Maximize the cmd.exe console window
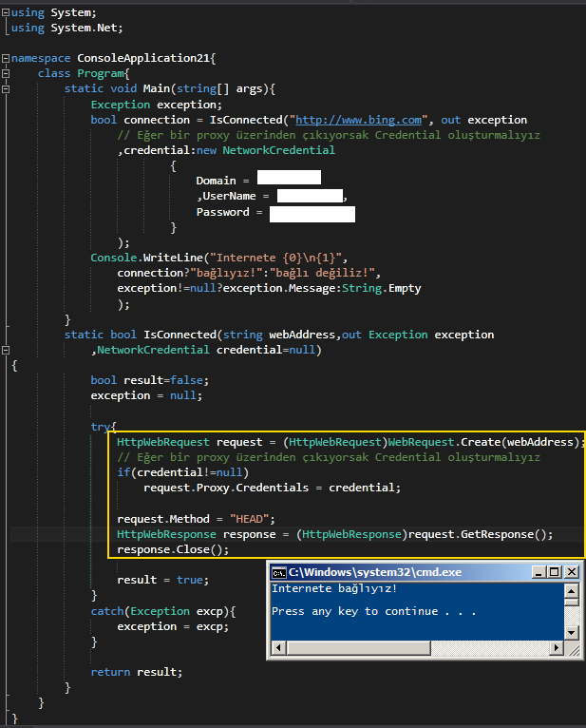The height and width of the screenshot is (728, 586). pos(555,572)
